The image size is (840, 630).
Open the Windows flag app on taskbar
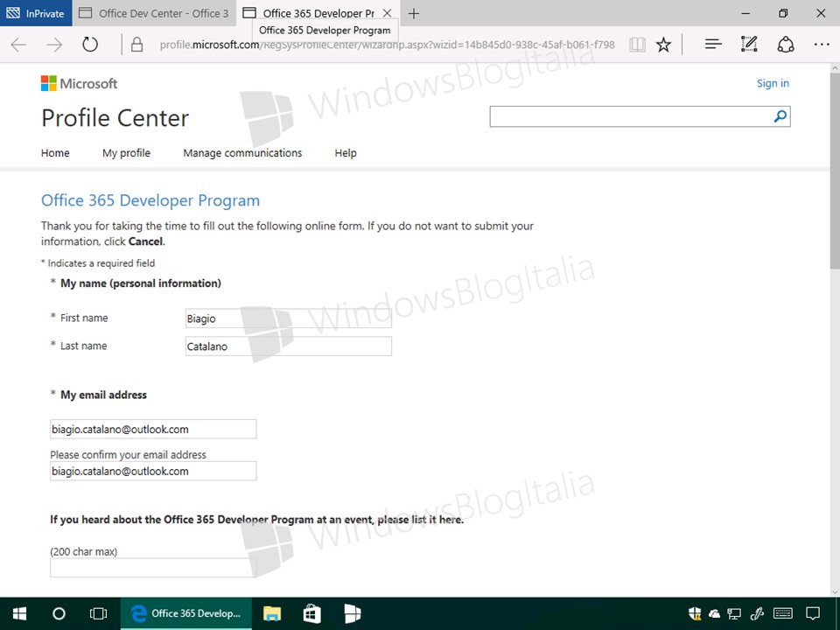352,614
